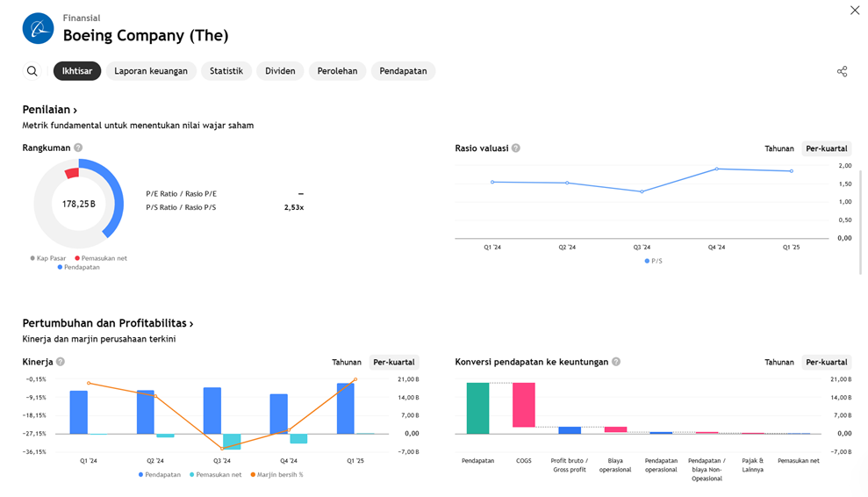Screen dimensions: 868x497
Task: Switch to Laporan keuangan tab
Action: (151, 71)
